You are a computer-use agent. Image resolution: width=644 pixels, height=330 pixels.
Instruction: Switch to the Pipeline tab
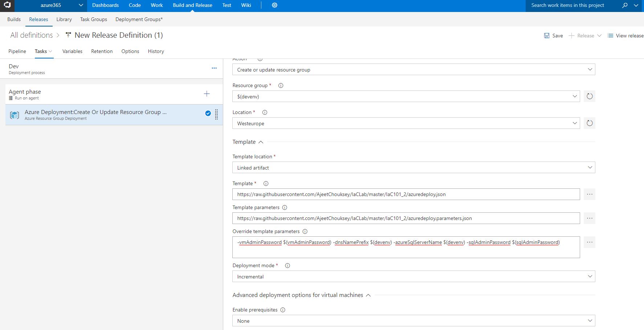[17, 51]
